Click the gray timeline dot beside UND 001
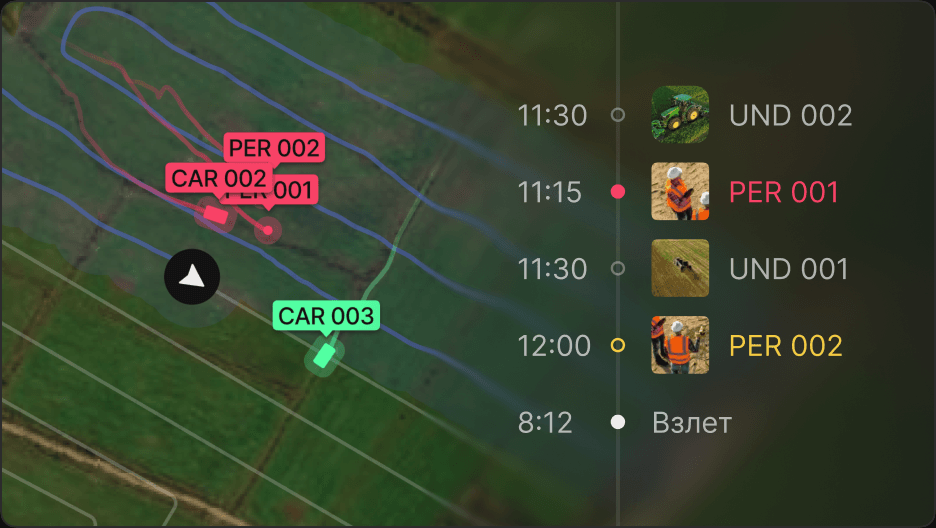 click(x=618, y=268)
